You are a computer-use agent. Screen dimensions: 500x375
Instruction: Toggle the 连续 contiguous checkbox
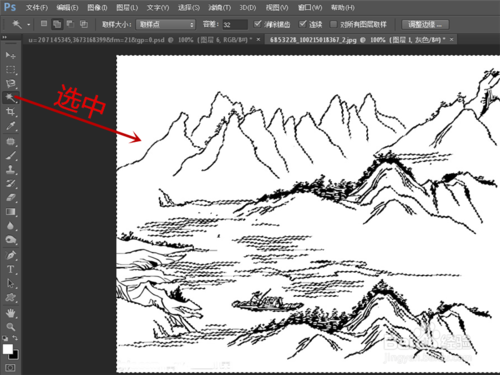click(302, 24)
